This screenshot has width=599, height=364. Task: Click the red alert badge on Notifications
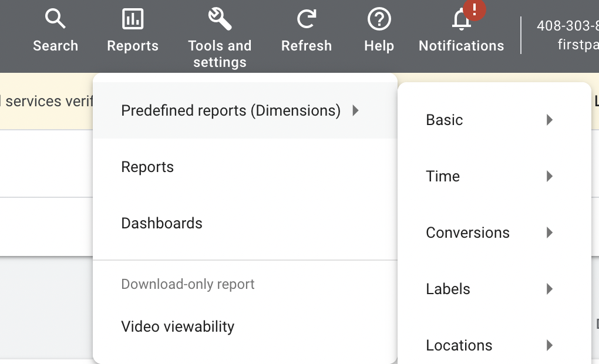474,9
